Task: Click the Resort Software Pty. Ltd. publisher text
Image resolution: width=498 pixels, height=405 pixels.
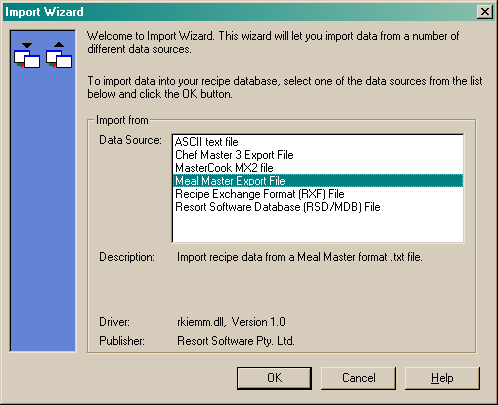Action: 236,341
